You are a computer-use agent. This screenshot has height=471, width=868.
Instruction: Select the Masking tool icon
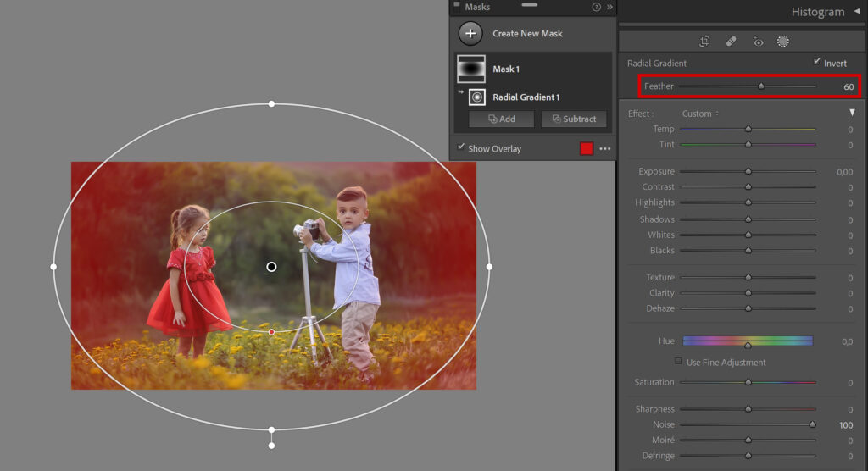(x=782, y=42)
